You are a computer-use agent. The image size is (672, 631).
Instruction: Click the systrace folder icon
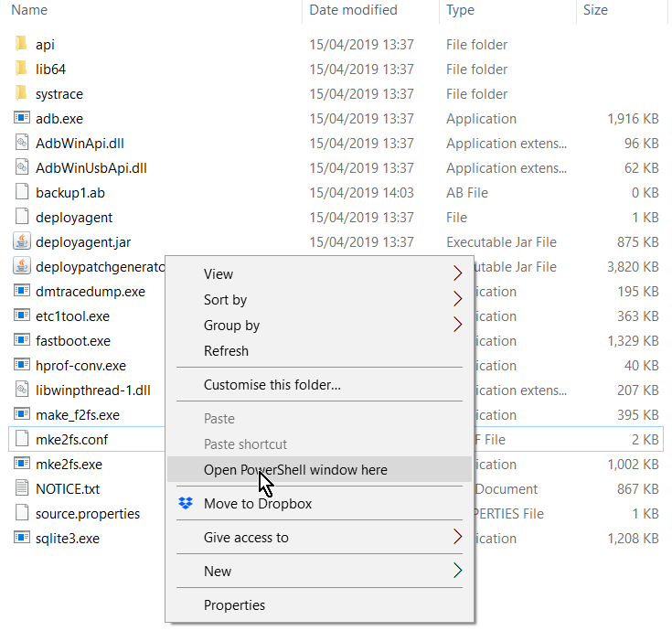tap(22, 93)
